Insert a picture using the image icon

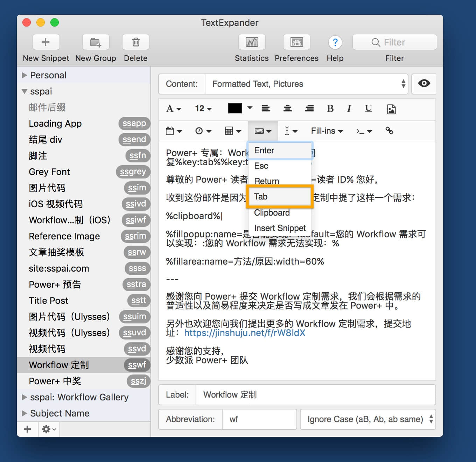[x=391, y=109]
